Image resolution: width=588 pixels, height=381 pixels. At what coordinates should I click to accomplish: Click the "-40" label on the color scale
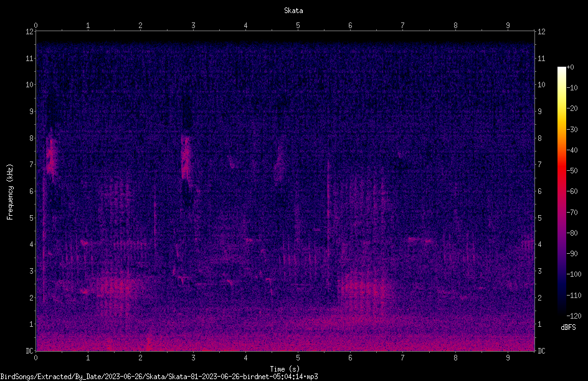click(x=572, y=150)
